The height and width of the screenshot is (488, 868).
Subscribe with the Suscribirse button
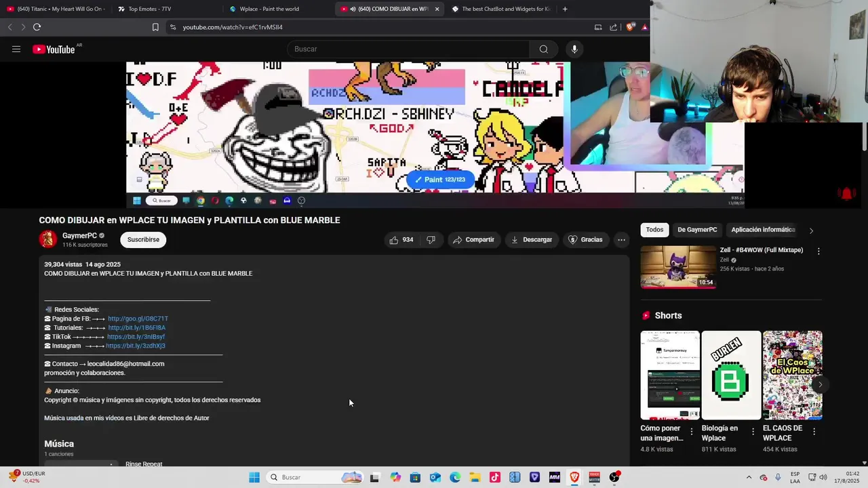143,239
